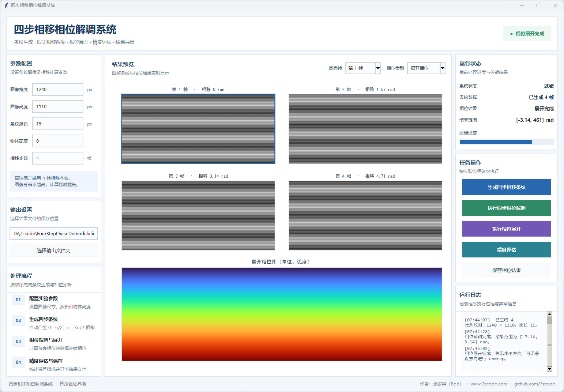Click the 处理进度 progress bar
The width and height of the screenshot is (564, 392).
[x=507, y=142]
